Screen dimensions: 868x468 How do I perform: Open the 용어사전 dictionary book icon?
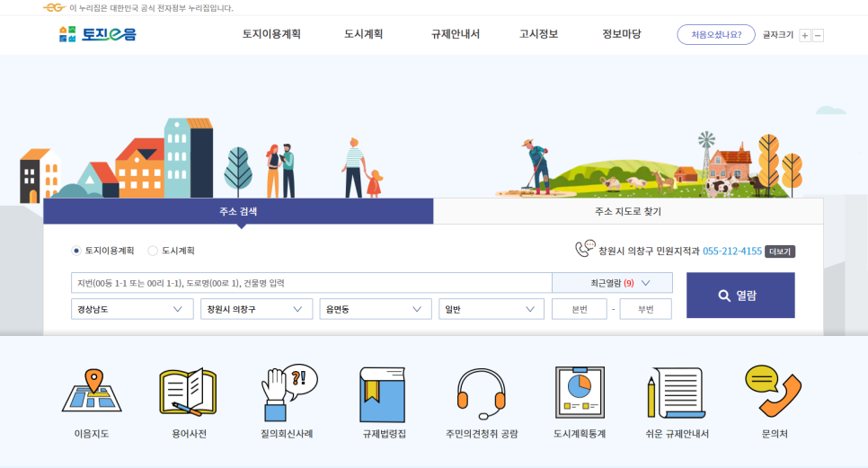[188, 392]
